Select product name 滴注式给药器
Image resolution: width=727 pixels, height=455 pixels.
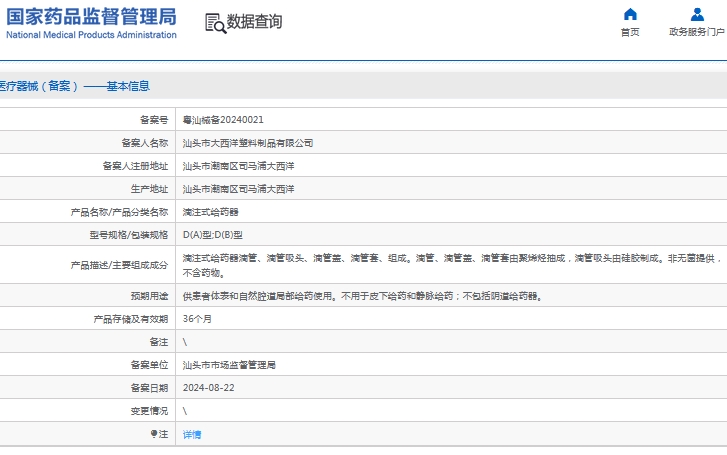point(210,212)
